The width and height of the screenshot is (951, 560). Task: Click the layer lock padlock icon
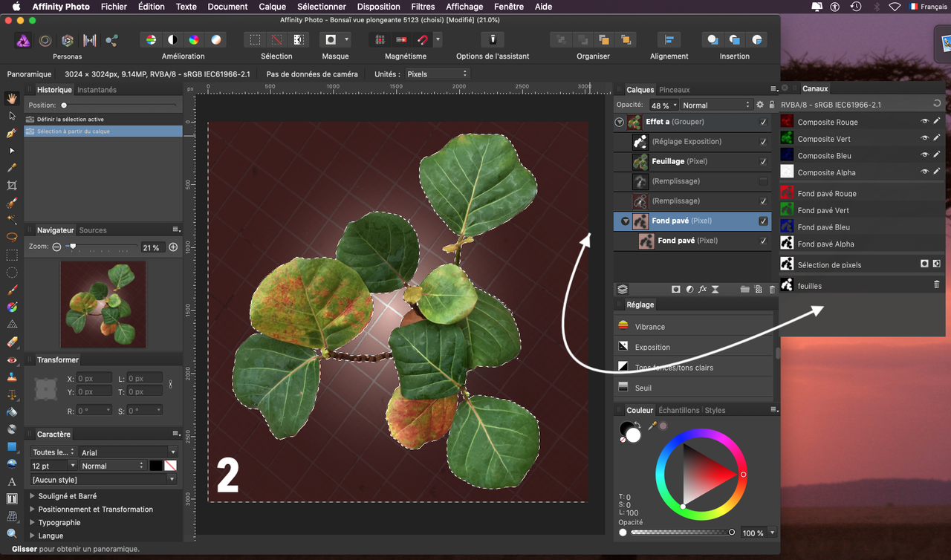pyautogui.click(x=772, y=105)
